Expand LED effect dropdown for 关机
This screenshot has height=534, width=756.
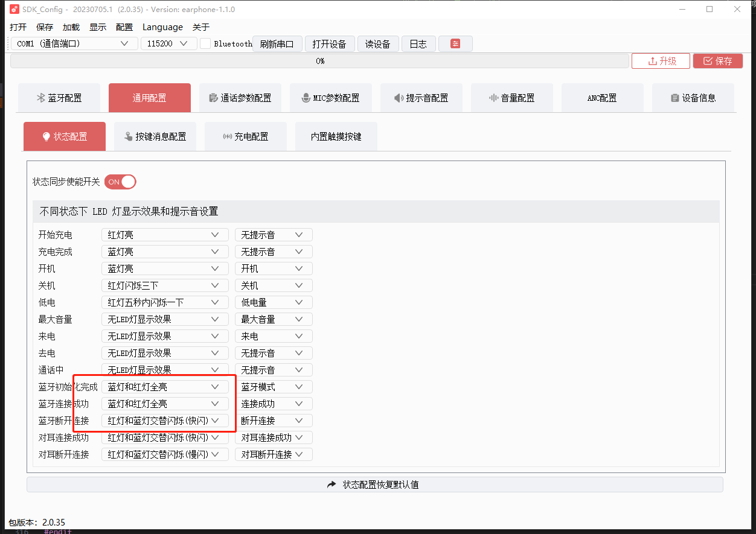(165, 285)
